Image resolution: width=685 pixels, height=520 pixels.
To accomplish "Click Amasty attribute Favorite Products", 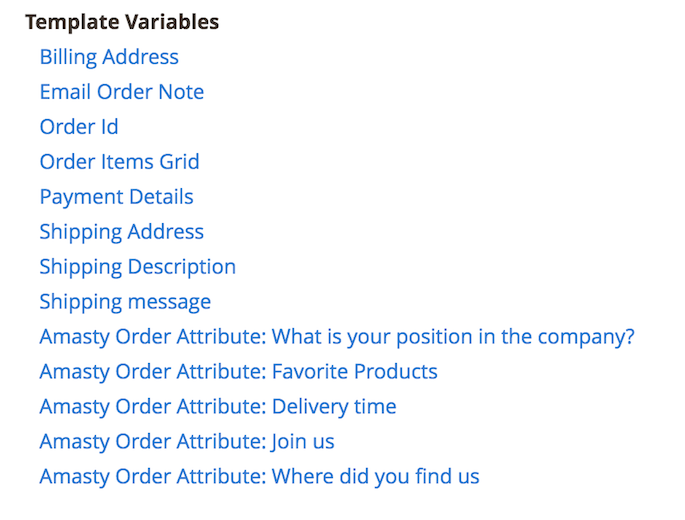I will tap(238, 372).
